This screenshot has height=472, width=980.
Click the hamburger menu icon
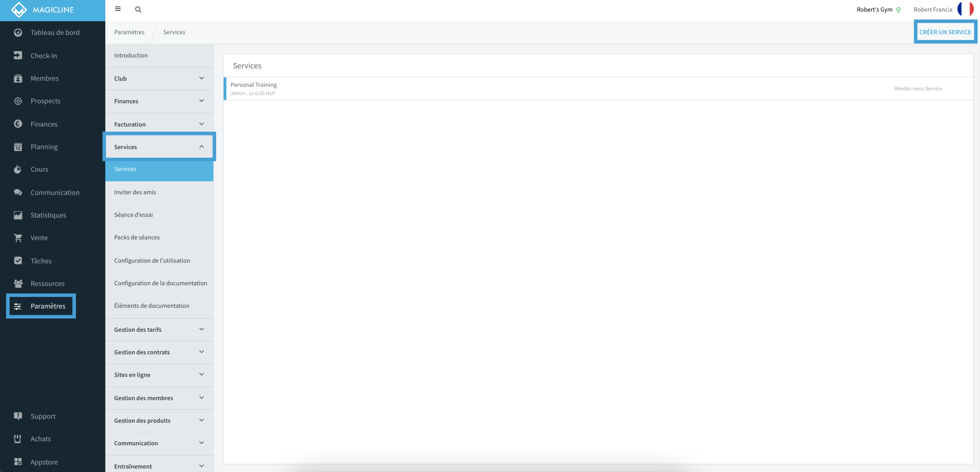pyautogui.click(x=118, y=9)
